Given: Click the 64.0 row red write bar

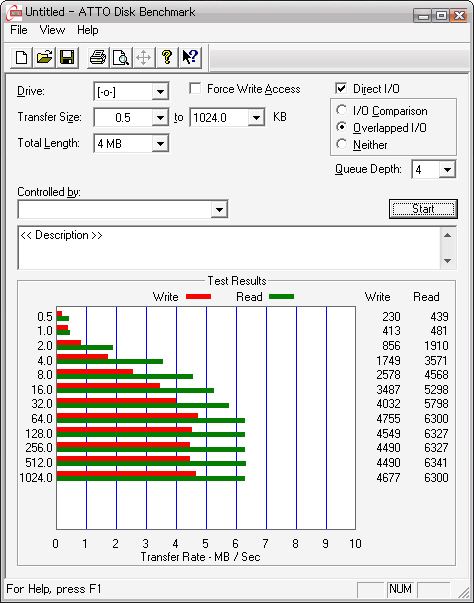Looking at the screenshot, I should pyautogui.click(x=127, y=415).
